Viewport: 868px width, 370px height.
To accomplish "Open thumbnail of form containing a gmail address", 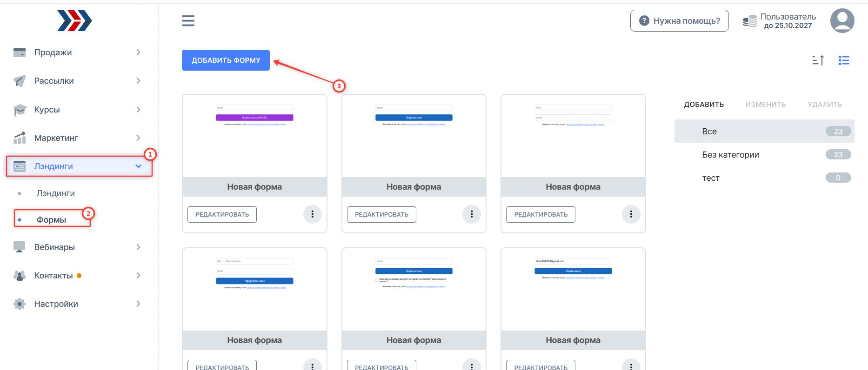I will [x=573, y=290].
